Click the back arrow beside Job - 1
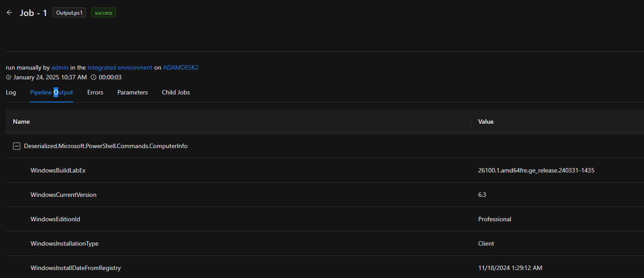The width and height of the screenshot is (644, 278). 9,12
